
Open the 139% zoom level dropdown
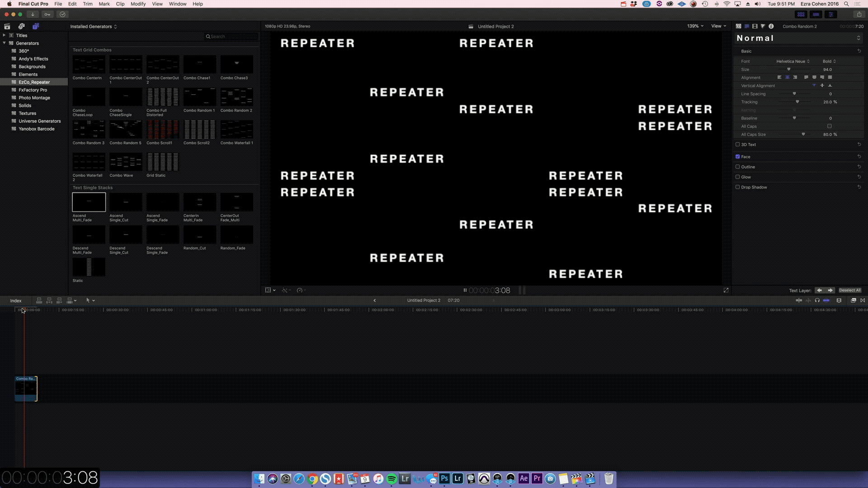[x=695, y=26]
